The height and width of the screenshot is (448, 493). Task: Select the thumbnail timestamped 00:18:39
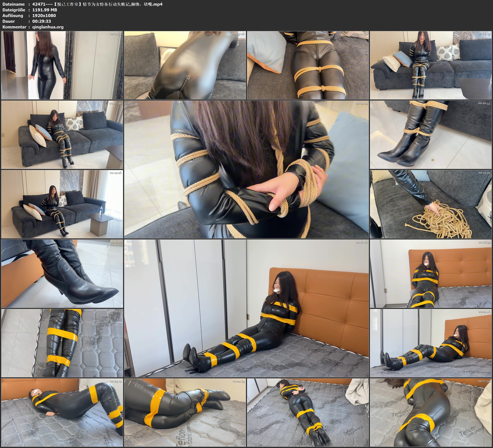coord(430,273)
